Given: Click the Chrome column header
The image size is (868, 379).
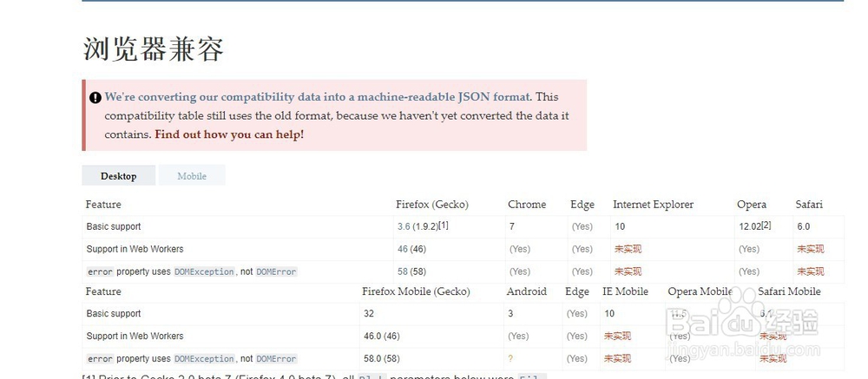Looking at the screenshot, I should click(x=527, y=205).
